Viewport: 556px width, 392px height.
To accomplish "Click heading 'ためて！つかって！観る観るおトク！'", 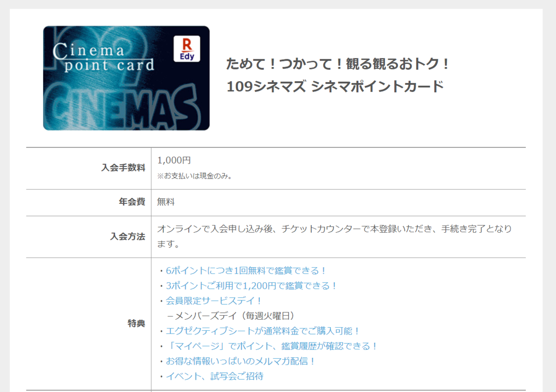I will tap(338, 64).
